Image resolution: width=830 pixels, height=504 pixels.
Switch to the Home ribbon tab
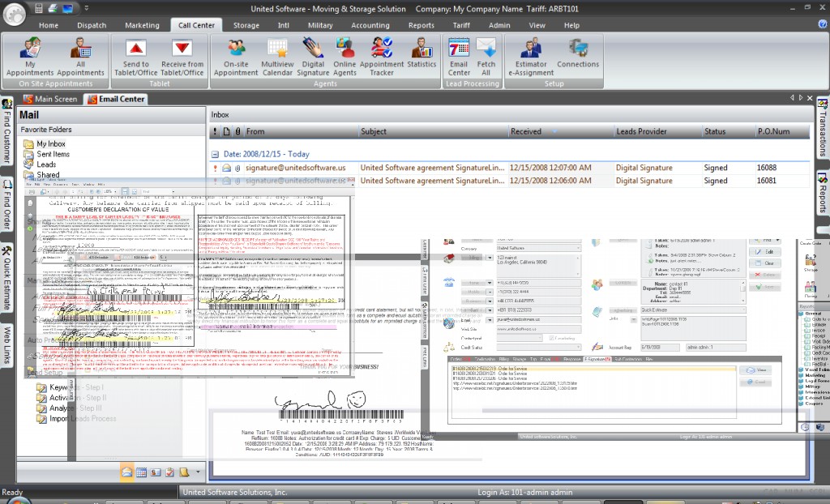tap(49, 25)
